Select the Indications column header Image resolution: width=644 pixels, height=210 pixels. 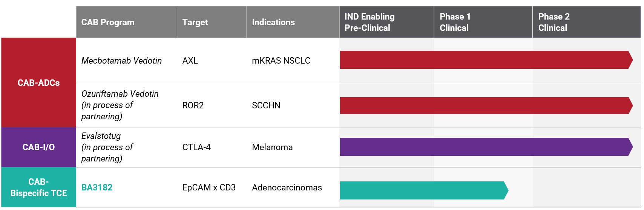[x=273, y=22]
